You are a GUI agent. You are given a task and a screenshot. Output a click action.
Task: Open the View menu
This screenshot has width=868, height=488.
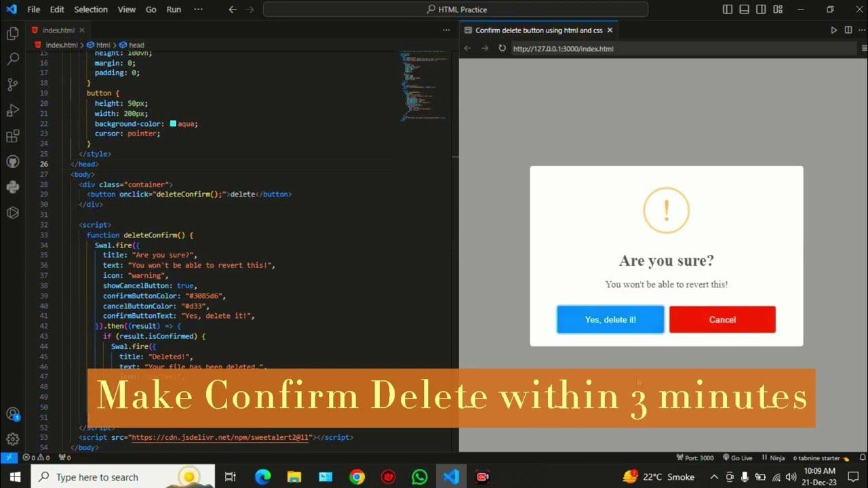pos(127,9)
